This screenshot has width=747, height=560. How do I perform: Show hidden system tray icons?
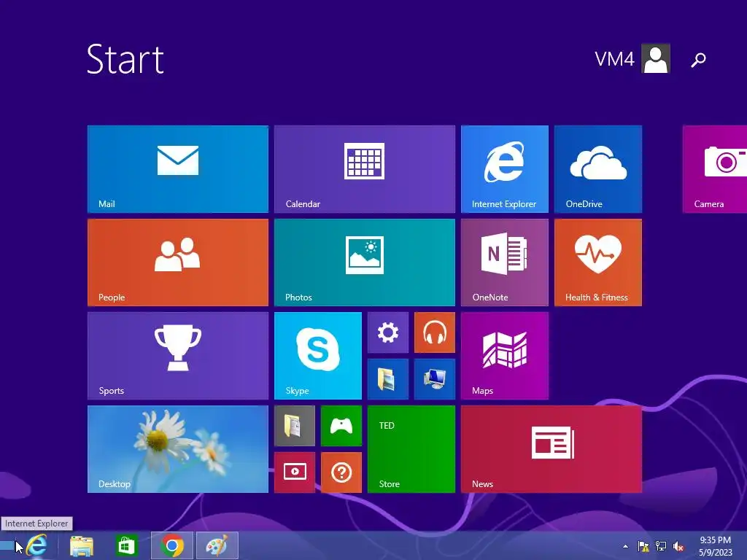(x=625, y=546)
